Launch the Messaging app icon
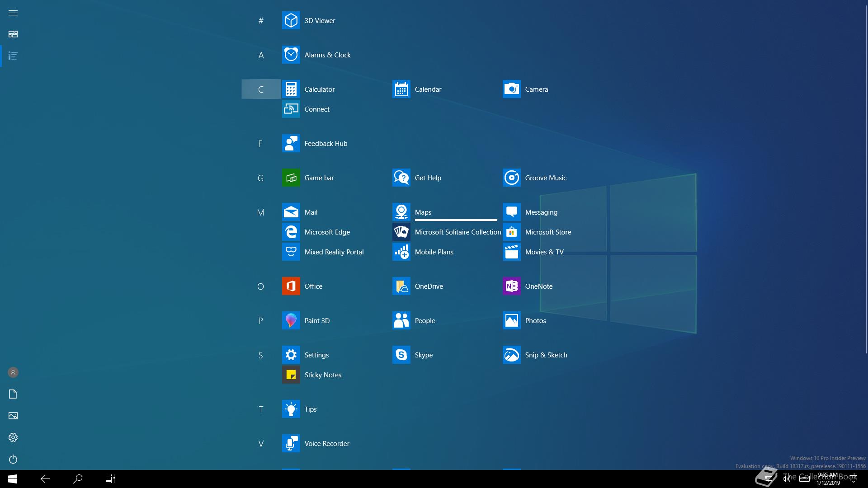868x488 pixels. tap(511, 212)
